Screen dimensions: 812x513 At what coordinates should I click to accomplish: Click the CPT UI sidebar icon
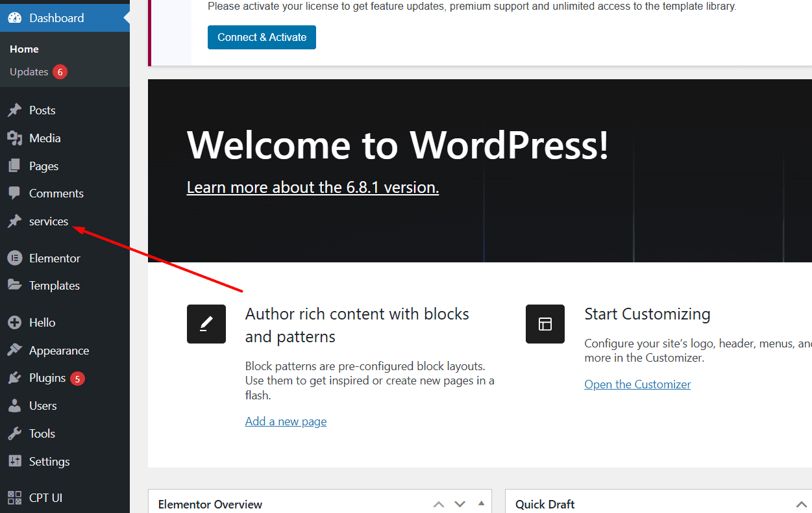[16, 497]
